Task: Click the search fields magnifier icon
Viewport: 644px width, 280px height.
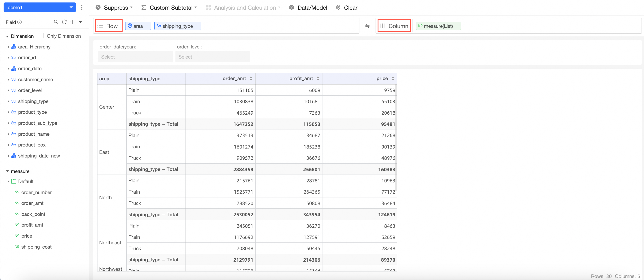Action: tap(56, 22)
